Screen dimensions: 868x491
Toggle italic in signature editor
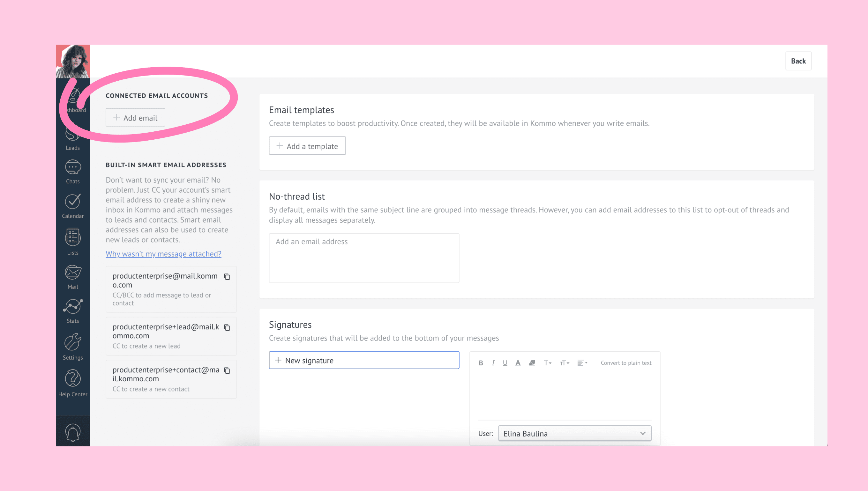(x=493, y=363)
